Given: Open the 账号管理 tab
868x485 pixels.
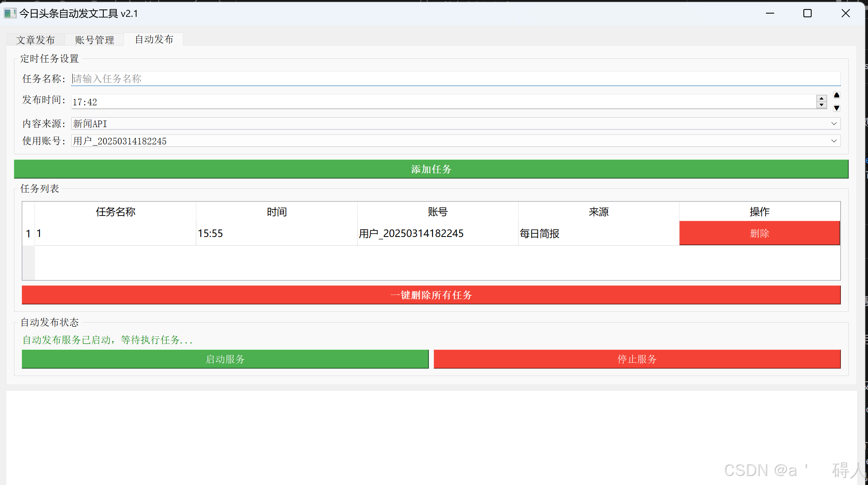Looking at the screenshot, I should coord(94,40).
